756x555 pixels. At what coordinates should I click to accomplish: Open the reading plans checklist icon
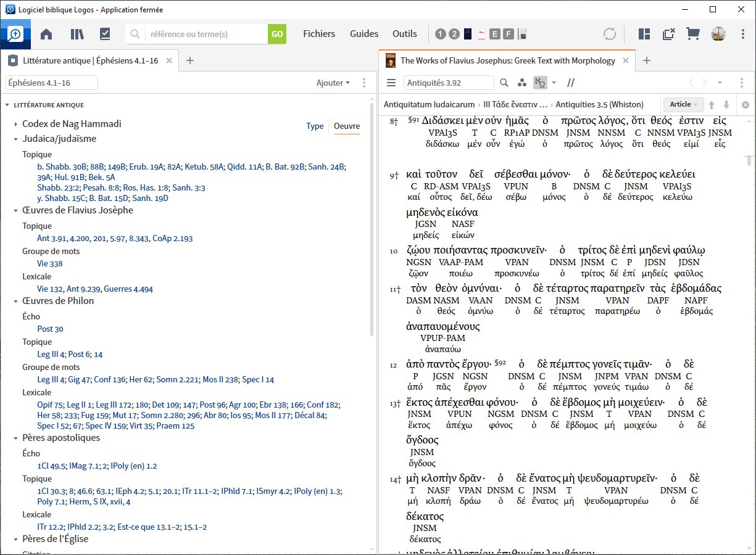point(105,34)
